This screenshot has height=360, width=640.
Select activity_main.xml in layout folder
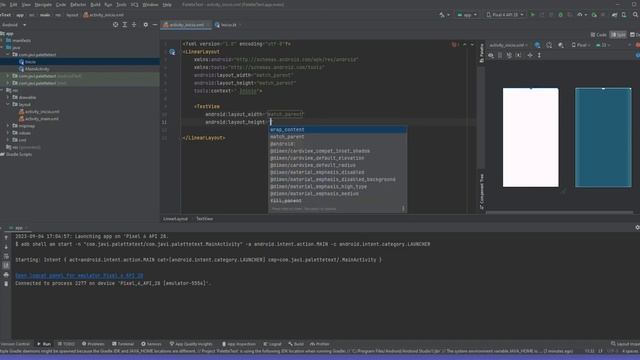tap(41, 119)
